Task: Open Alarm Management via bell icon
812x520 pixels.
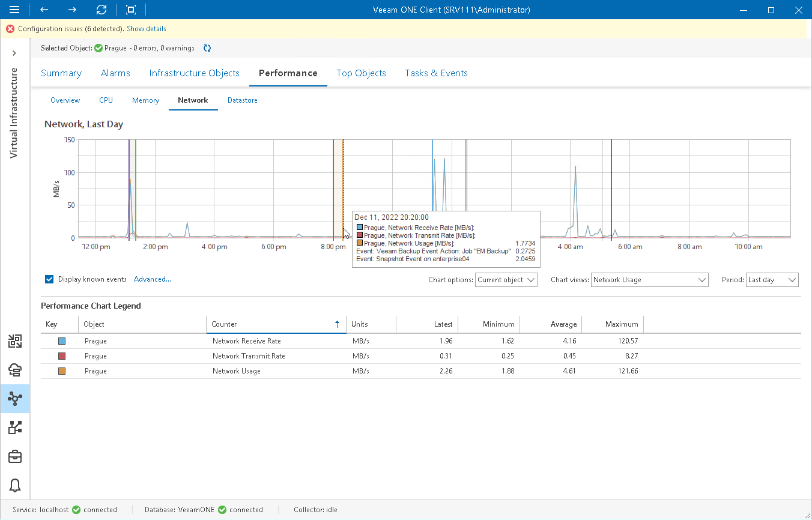Action: coord(15,485)
